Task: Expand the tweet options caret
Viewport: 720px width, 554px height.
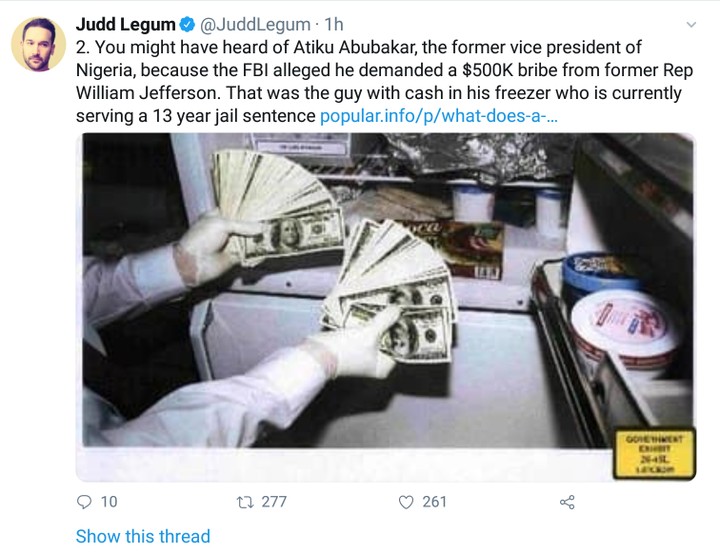Action: tap(691, 23)
